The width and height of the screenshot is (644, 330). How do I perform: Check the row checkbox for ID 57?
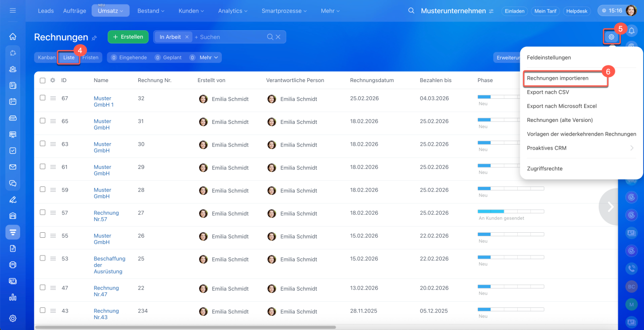[x=43, y=212]
